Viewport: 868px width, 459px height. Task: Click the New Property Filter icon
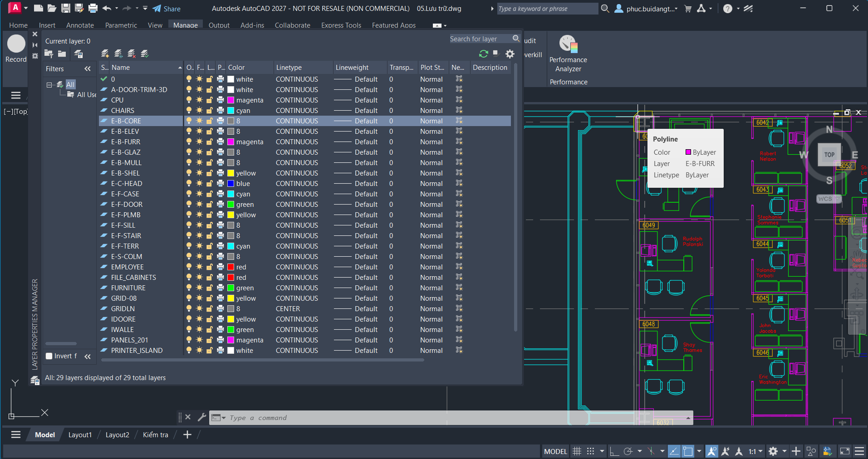coord(49,54)
